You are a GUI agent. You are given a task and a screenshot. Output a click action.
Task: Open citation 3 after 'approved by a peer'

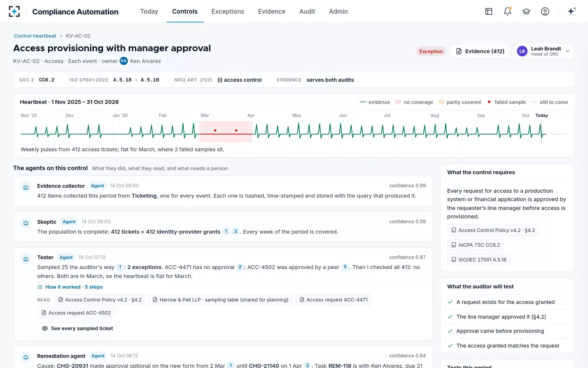click(x=345, y=267)
